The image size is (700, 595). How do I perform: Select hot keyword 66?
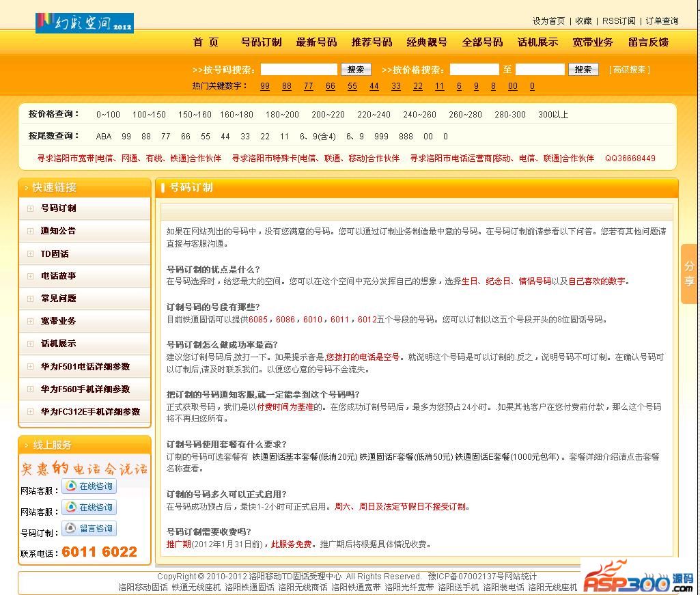tap(331, 86)
